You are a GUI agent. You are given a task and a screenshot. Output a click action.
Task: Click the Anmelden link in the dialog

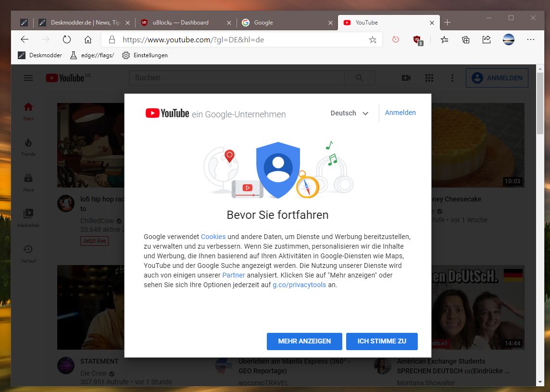[x=400, y=113]
